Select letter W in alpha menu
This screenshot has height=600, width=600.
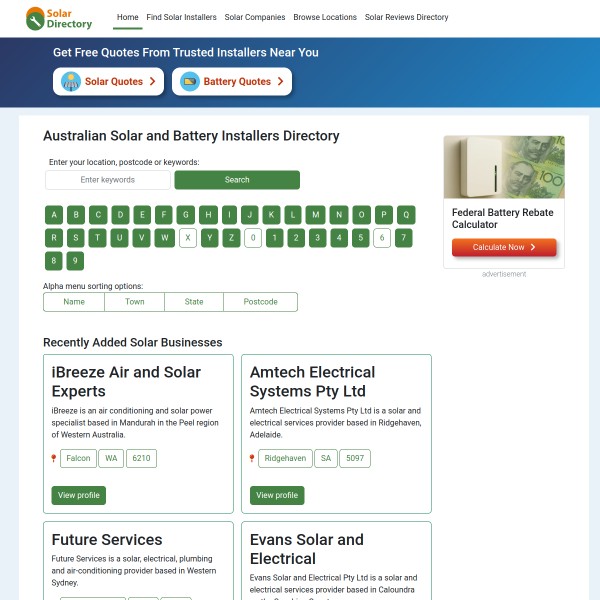coord(165,238)
